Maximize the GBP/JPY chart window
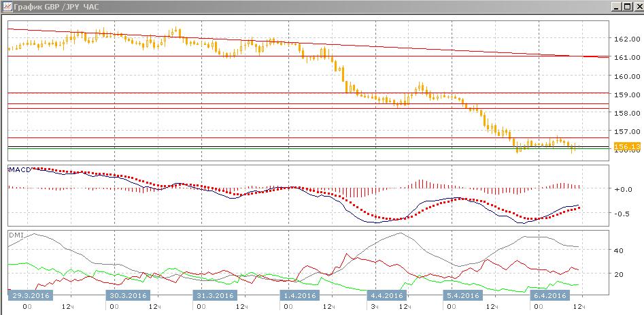644x315 pixels. [627, 7]
